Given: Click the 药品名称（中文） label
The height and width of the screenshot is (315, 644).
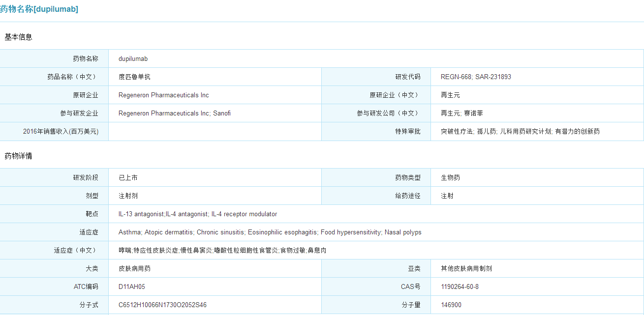Looking at the screenshot, I should [x=73, y=77].
